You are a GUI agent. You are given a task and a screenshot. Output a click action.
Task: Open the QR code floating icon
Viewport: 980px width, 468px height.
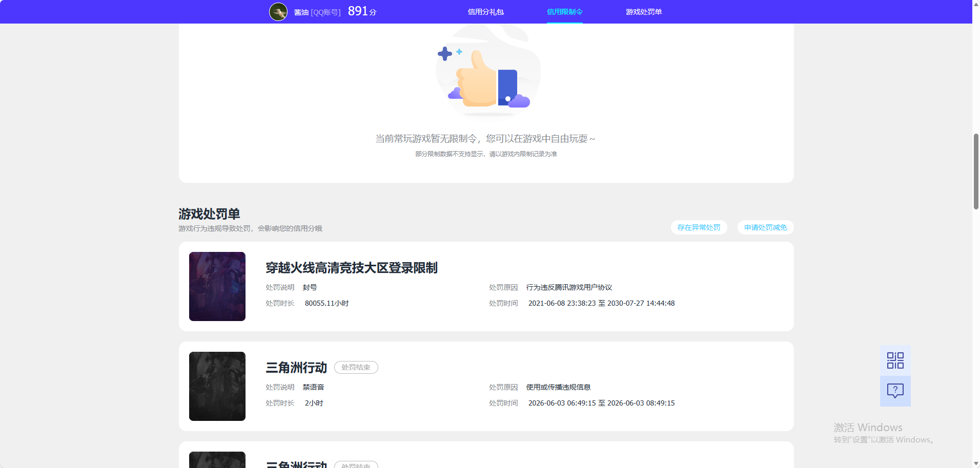(x=895, y=360)
